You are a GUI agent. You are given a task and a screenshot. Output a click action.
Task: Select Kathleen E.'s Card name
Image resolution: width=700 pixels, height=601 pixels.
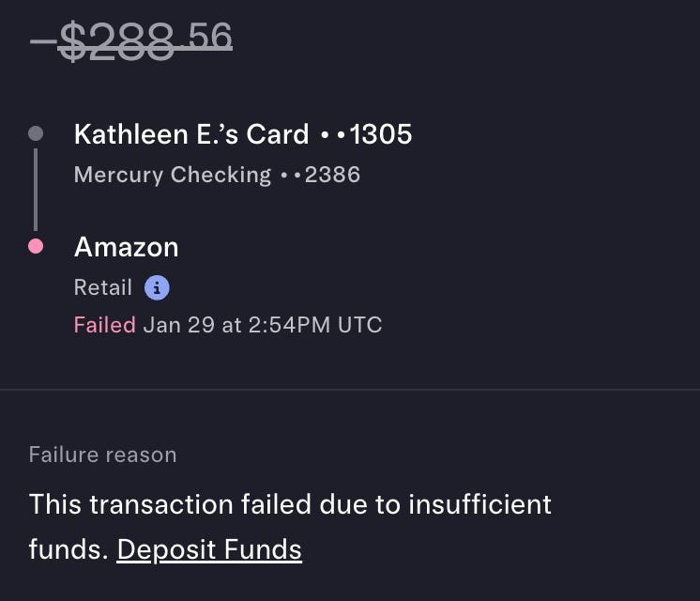pyautogui.click(x=191, y=134)
